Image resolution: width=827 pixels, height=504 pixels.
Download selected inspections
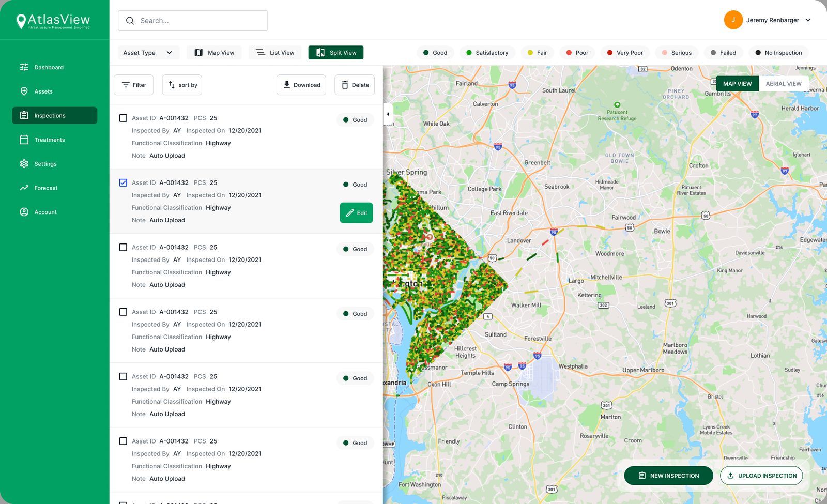pyautogui.click(x=301, y=85)
